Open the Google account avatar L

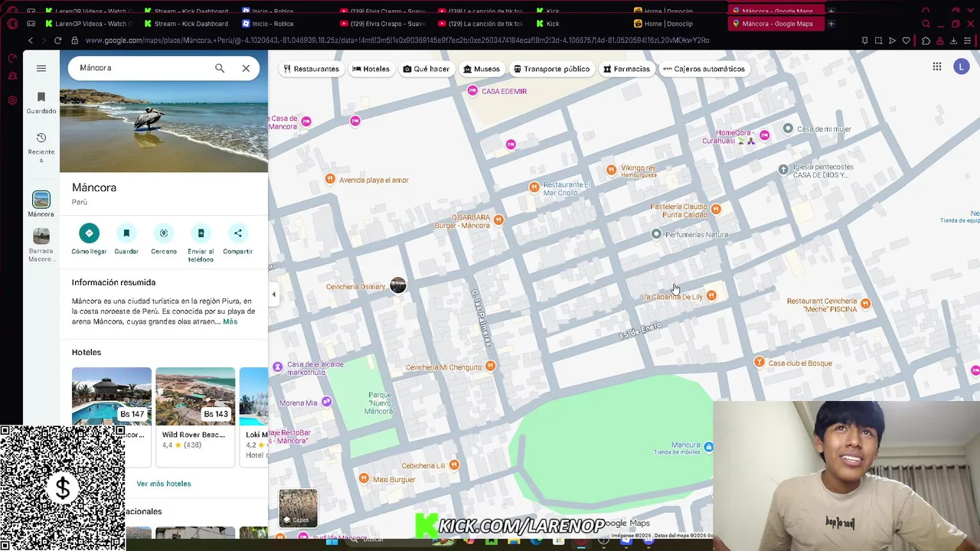[962, 67]
